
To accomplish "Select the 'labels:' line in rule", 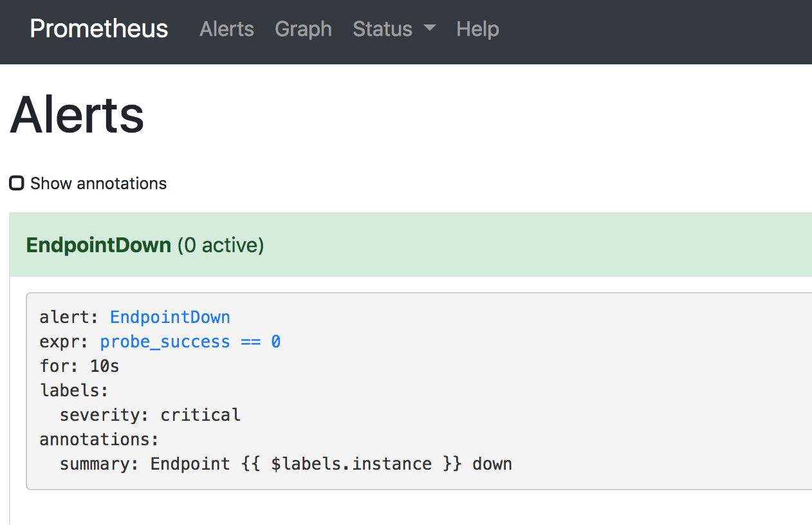I will [74, 391].
